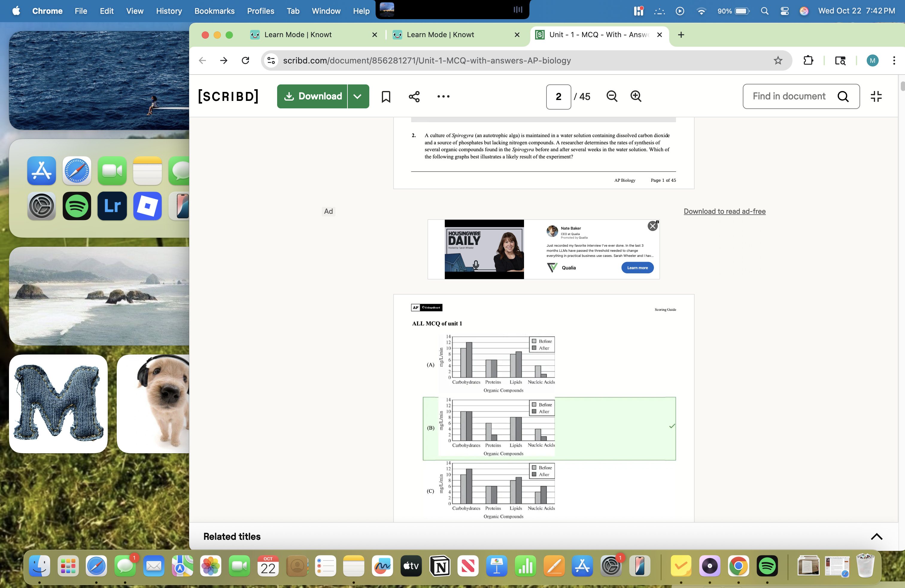The width and height of the screenshot is (905, 588).
Task: Zoom out the document with magnifier minus
Action: 611,97
